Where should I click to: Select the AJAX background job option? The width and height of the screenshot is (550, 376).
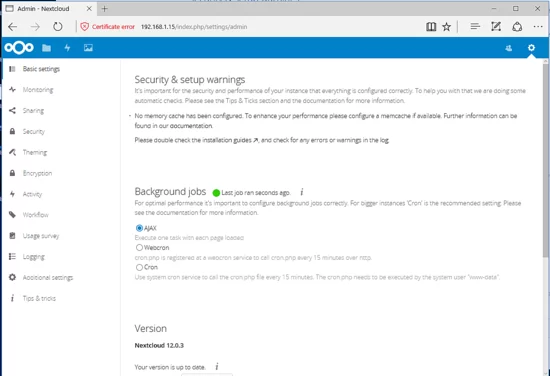coord(139,228)
